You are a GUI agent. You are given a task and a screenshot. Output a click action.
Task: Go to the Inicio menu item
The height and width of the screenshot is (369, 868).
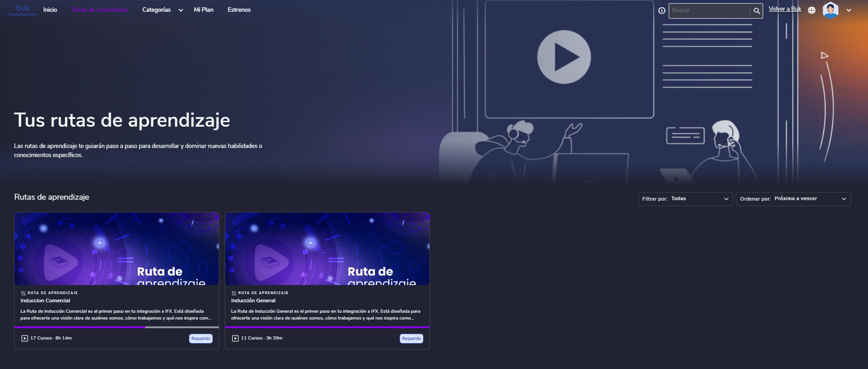tap(50, 10)
